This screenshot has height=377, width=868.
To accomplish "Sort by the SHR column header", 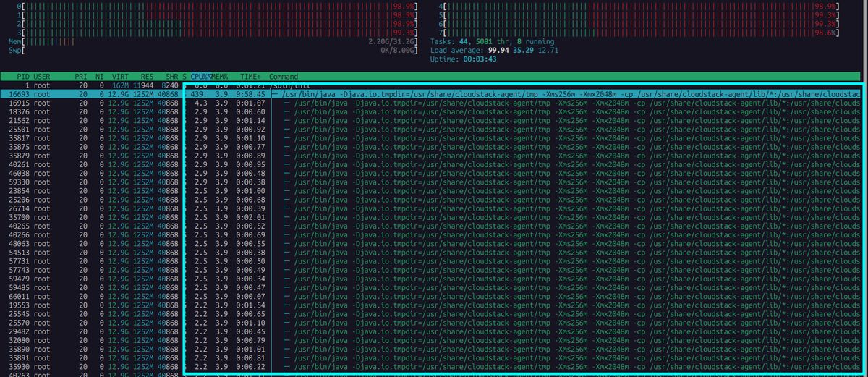I will [171, 76].
